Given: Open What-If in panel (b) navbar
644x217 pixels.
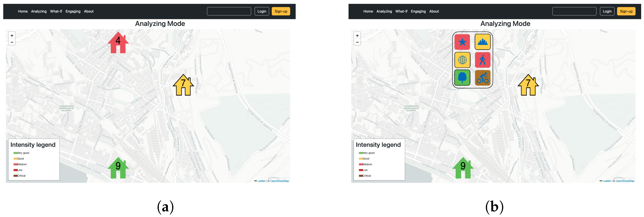Looking at the screenshot, I should pyautogui.click(x=401, y=11).
